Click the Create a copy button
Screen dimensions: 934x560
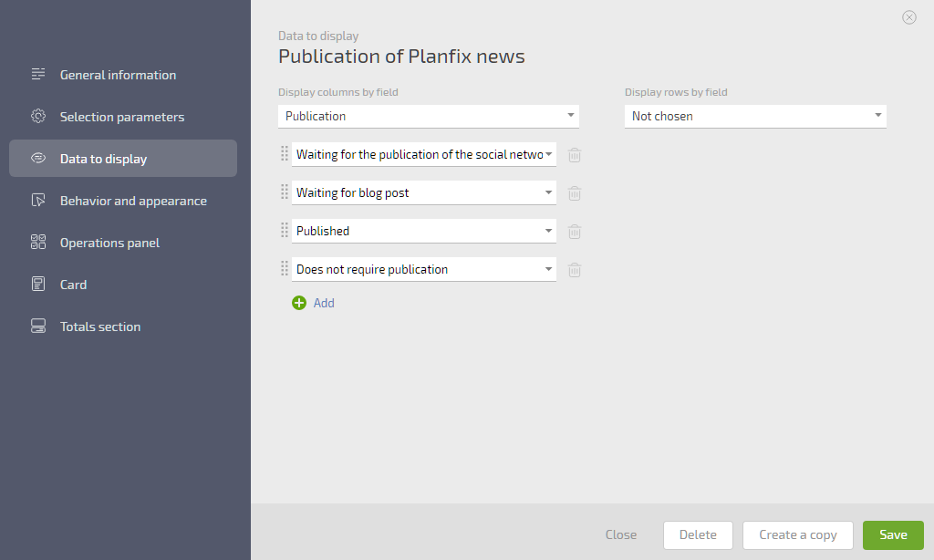[x=797, y=535]
